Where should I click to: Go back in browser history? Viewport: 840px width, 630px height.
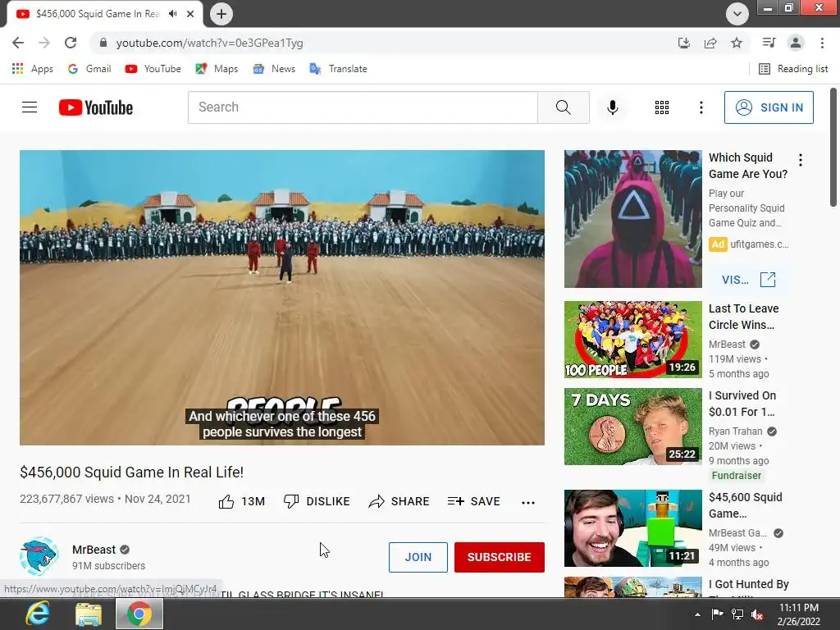tap(18, 43)
